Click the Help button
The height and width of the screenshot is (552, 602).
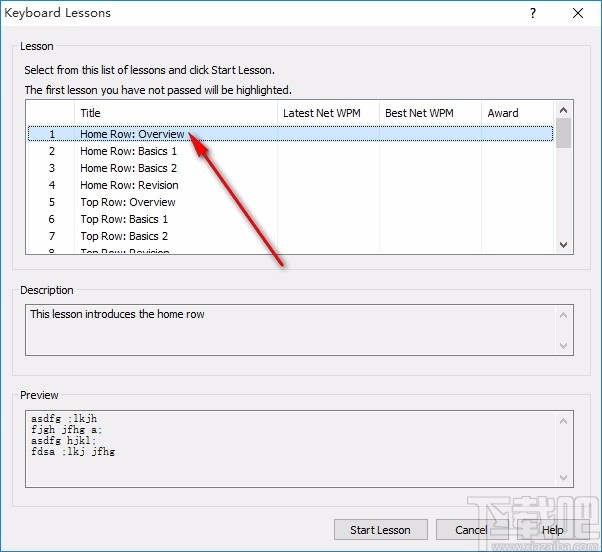coord(552,530)
